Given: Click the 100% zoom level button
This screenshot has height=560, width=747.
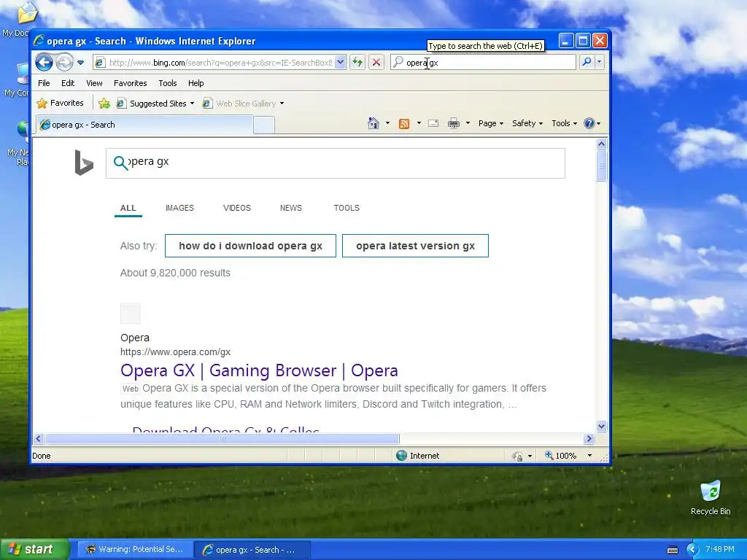Looking at the screenshot, I should (561, 456).
